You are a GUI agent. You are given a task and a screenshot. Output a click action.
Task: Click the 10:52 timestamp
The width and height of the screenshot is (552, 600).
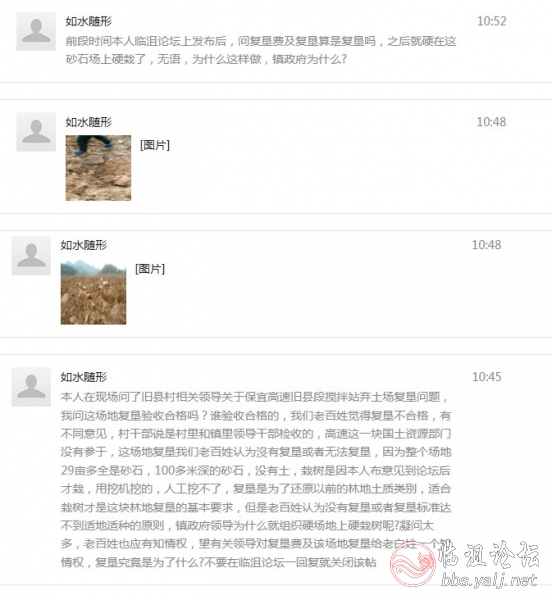pos(492,21)
